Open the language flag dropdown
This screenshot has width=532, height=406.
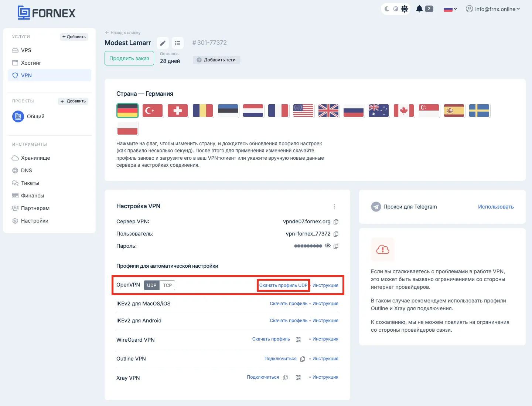[450, 9]
